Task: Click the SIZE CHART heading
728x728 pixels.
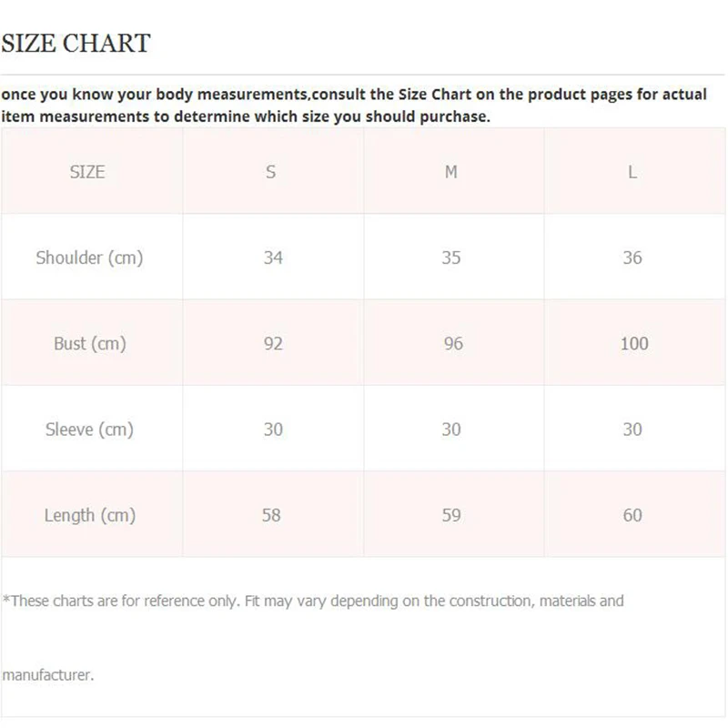Action: pos(76,44)
